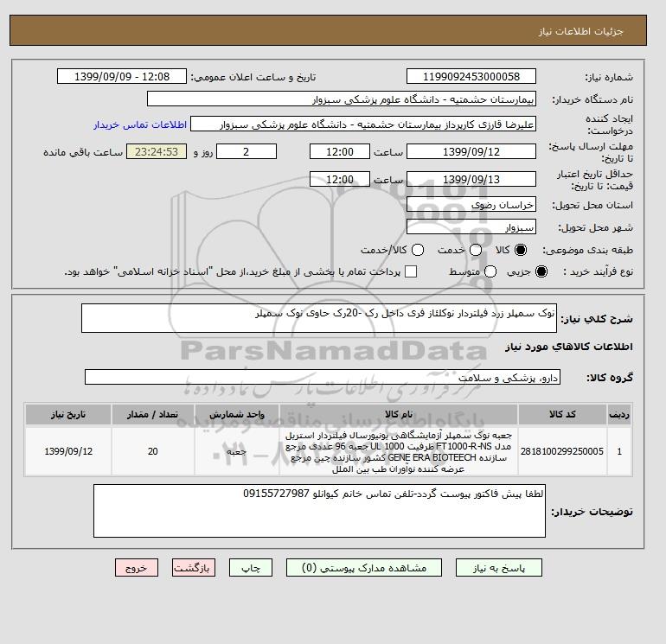Click the پاسخ به نیاز button

[499, 568]
